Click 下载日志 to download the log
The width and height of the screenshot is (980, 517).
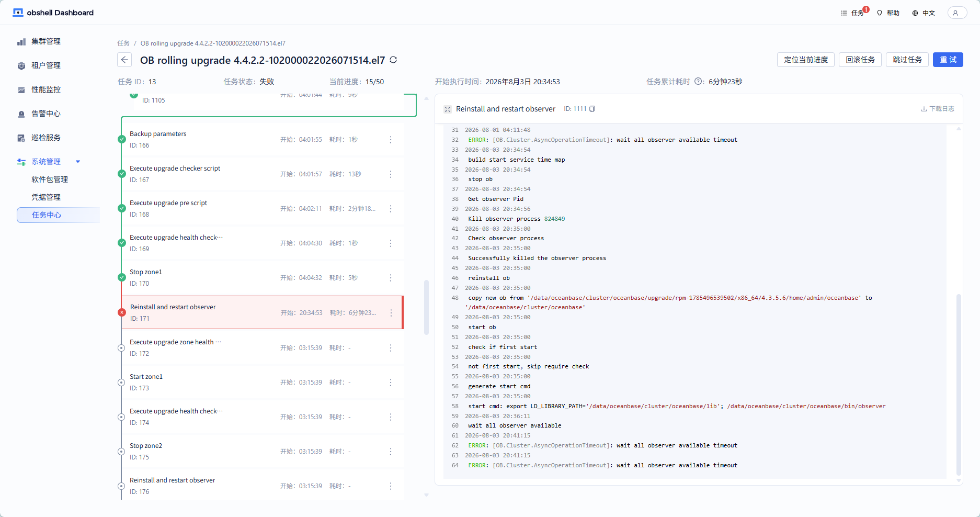pyautogui.click(x=938, y=109)
